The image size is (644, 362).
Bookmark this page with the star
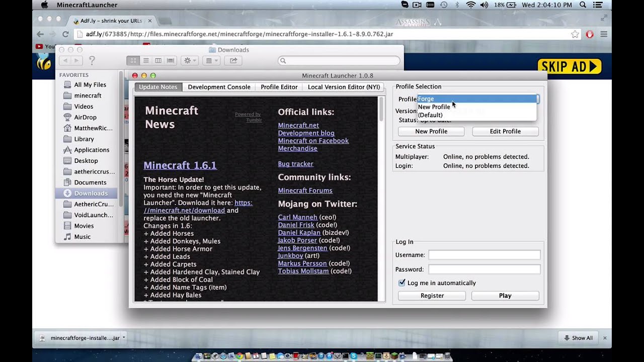pyautogui.click(x=575, y=34)
